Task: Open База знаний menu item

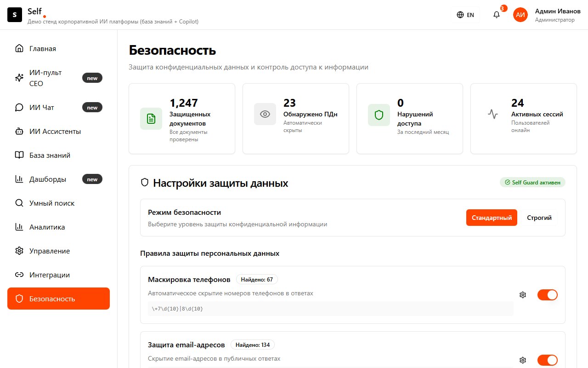Action: click(58, 155)
